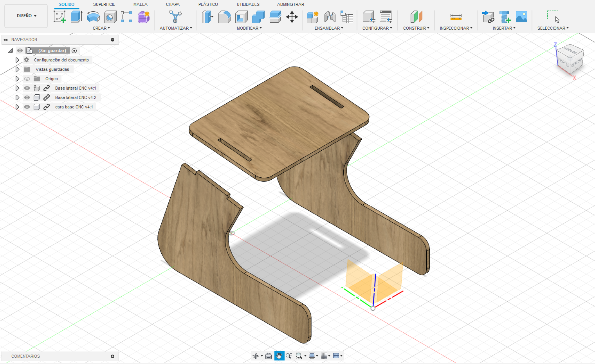Click the ViewCube orientation cube
595x364 pixels.
click(x=570, y=58)
